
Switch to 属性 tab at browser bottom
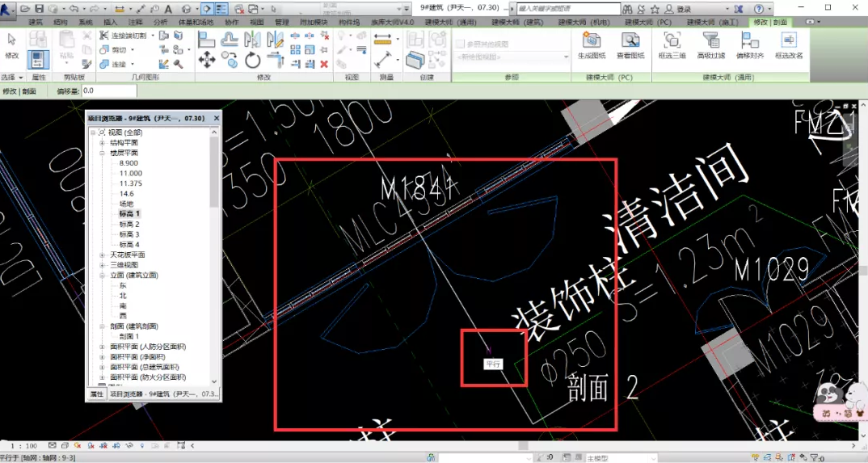click(x=97, y=394)
